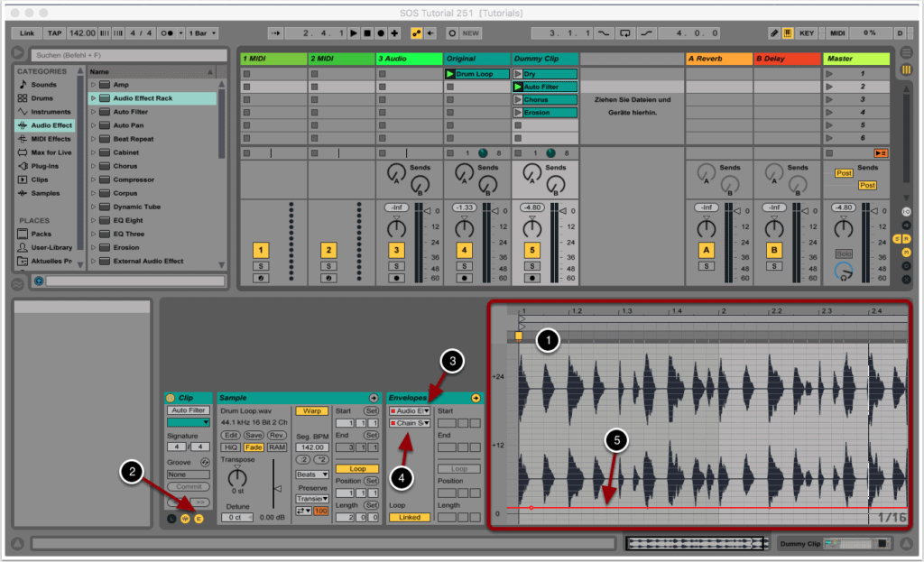924x562 pixels.
Task: Open the Chain Selector control chooser dropdown
Action: click(411, 423)
